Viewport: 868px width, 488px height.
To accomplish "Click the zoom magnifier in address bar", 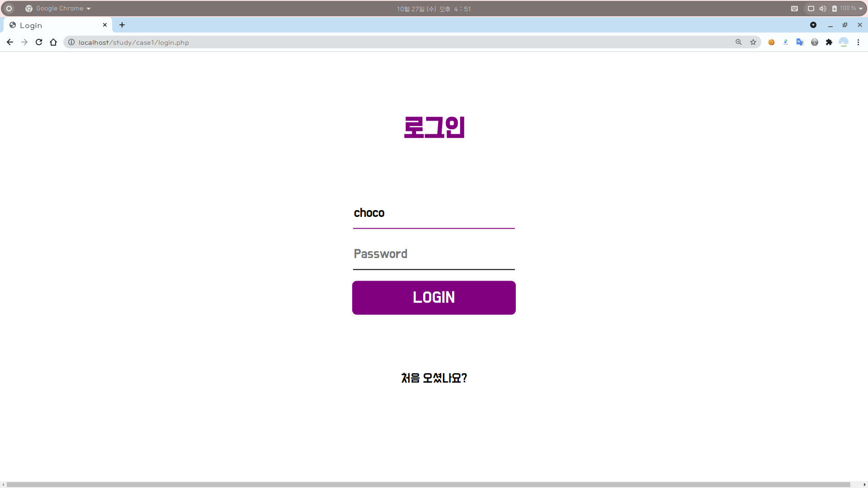I will (739, 42).
